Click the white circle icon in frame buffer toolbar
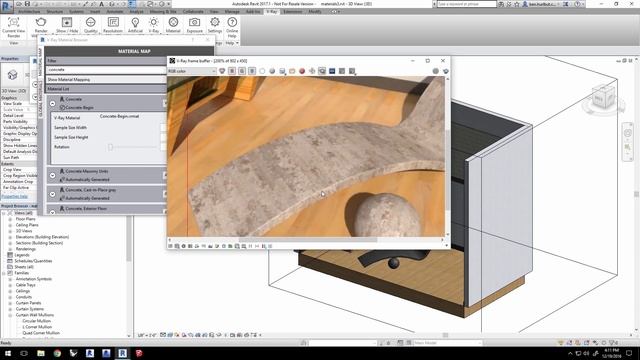This screenshot has height=360, width=640. 262,71
